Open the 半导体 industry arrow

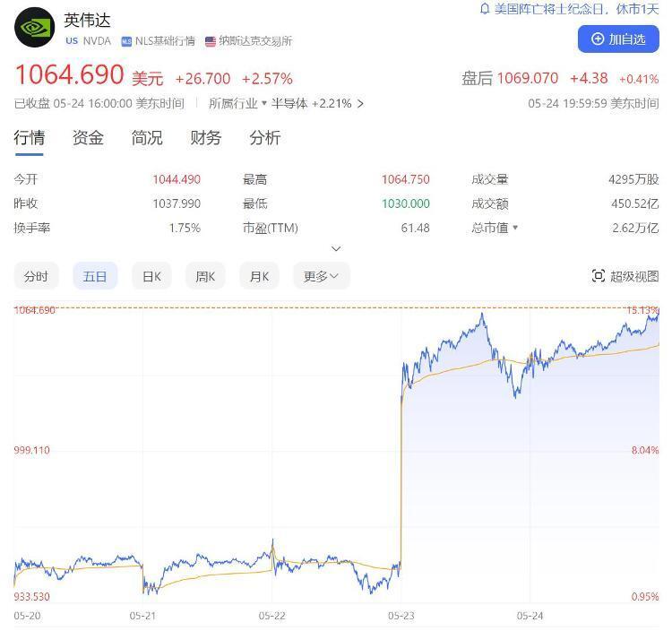(x=361, y=104)
